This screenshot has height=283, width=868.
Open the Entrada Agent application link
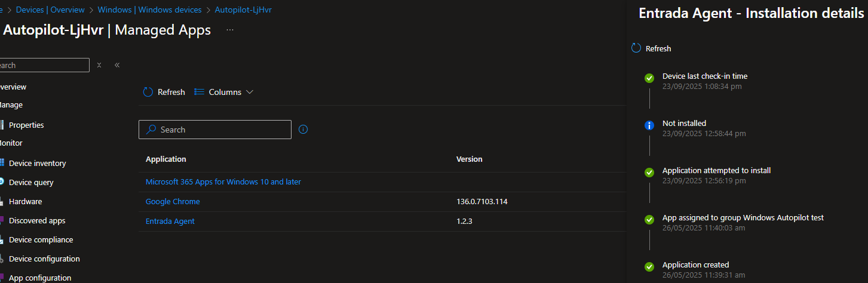pos(170,221)
